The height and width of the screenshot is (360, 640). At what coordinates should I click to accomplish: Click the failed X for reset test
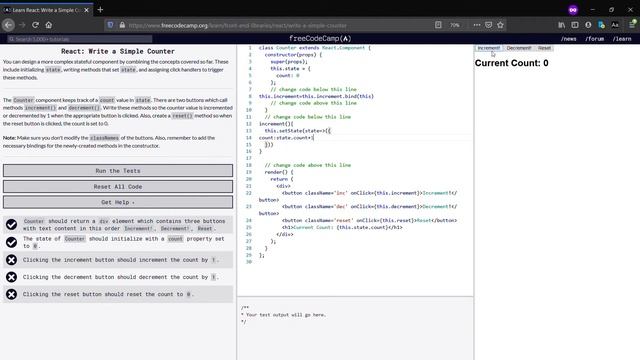pyautogui.click(x=11, y=294)
